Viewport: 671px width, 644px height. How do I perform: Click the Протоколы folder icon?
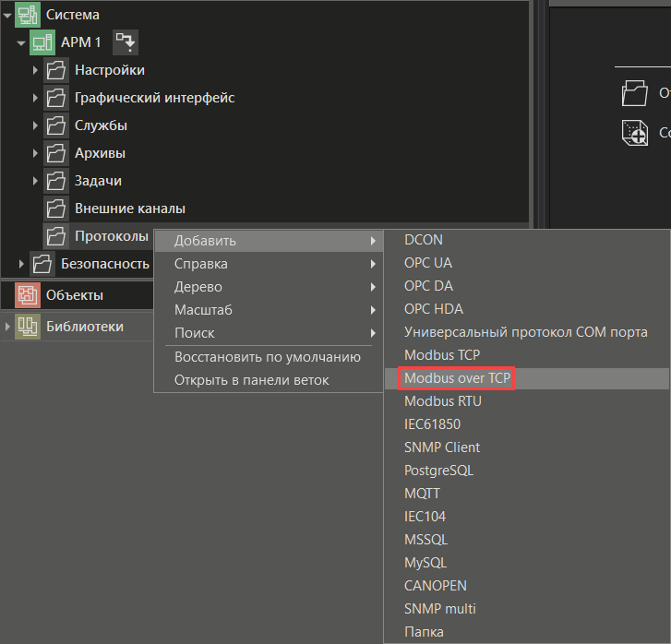point(56,236)
